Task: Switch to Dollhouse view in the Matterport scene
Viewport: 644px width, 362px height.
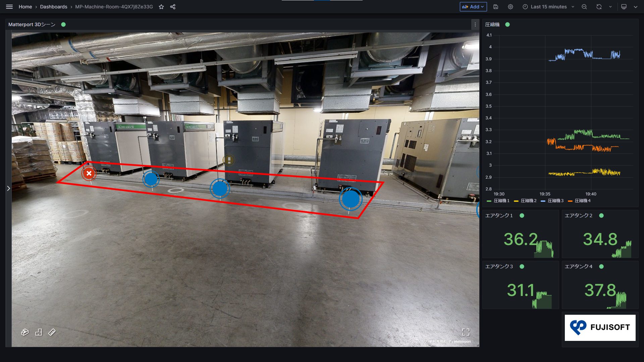Action: (25, 332)
